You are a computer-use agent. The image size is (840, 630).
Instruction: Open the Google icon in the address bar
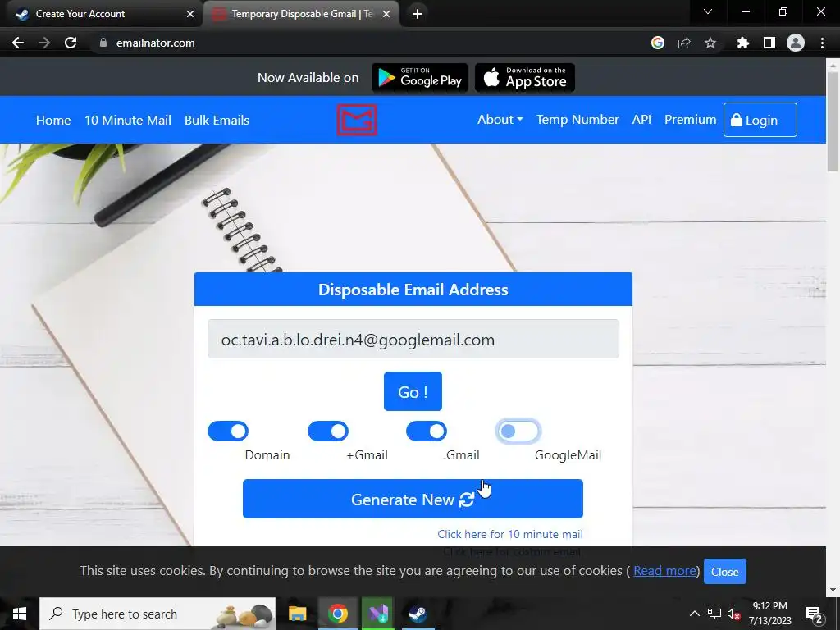pyautogui.click(x=658, y=43)
